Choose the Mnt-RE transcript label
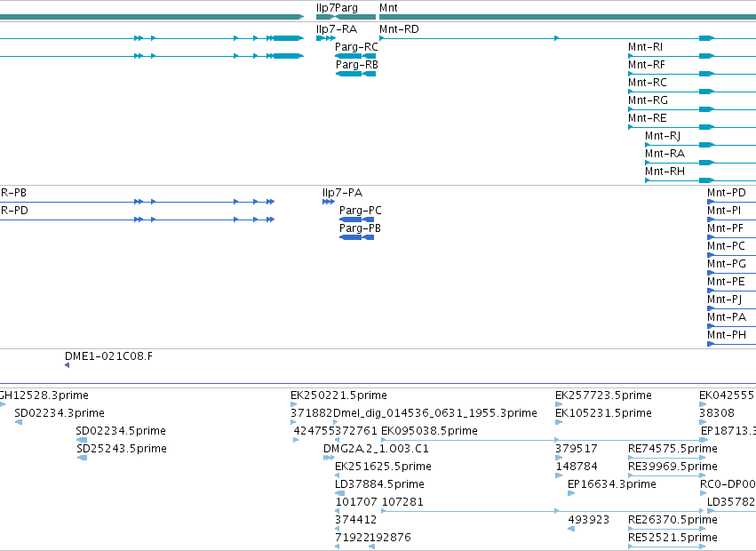Screen dimensions: 756x551 coord(647,118)
